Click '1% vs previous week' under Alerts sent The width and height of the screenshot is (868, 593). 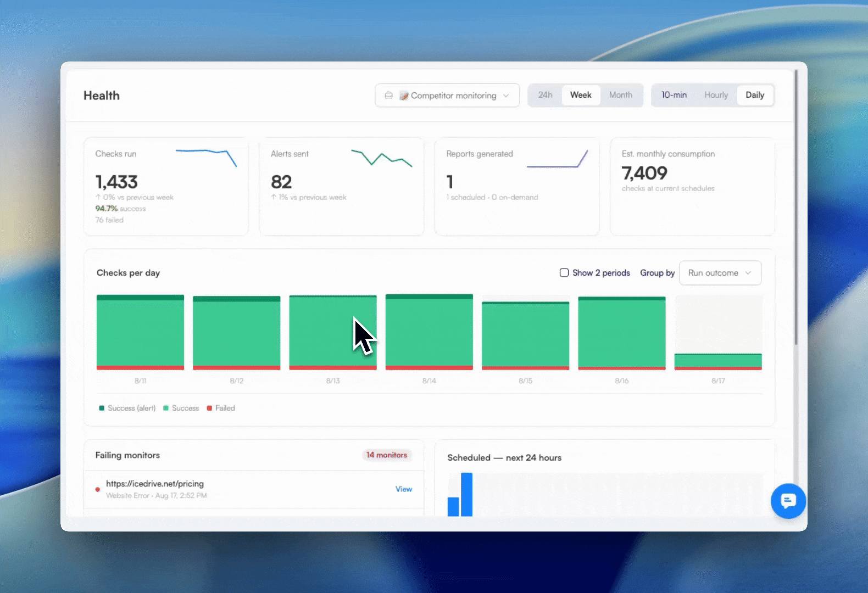point(309,197)
